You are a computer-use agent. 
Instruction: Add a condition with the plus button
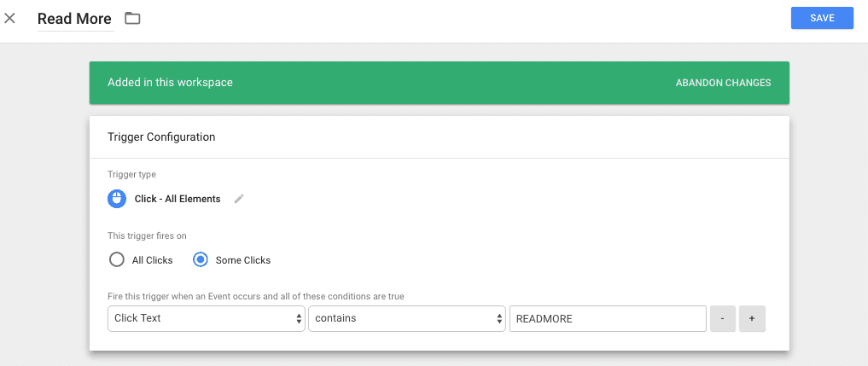point(752,318)
